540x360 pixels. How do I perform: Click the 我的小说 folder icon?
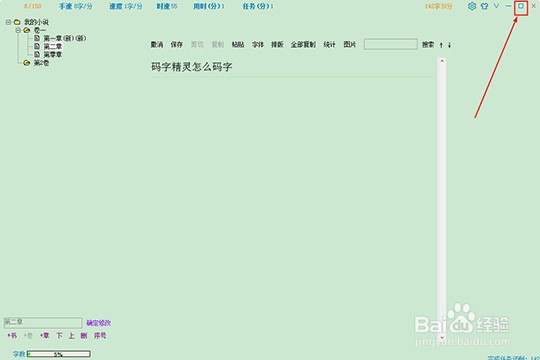click(x=17, y=22)
